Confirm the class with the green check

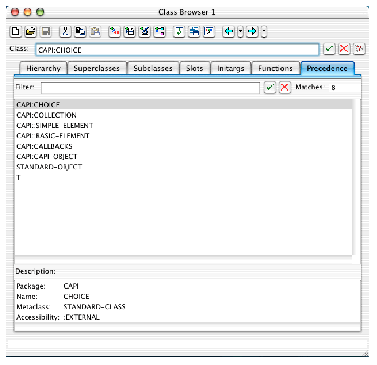click(x=329, y=49)
